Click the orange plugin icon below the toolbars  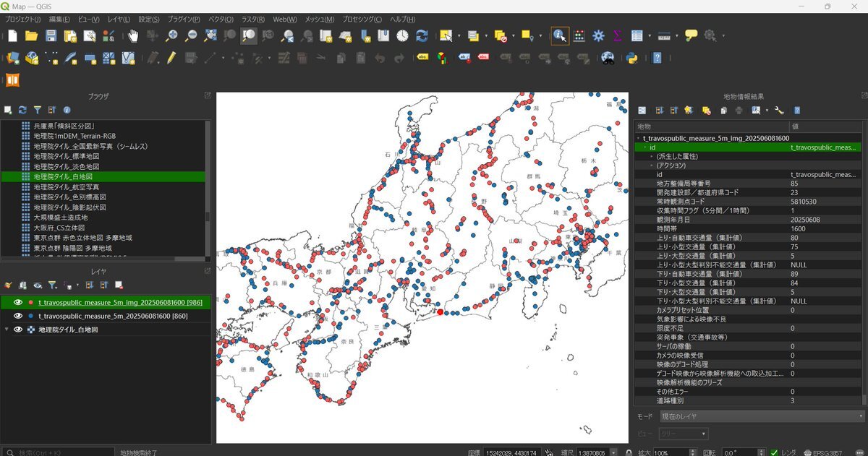click(12, 79)
